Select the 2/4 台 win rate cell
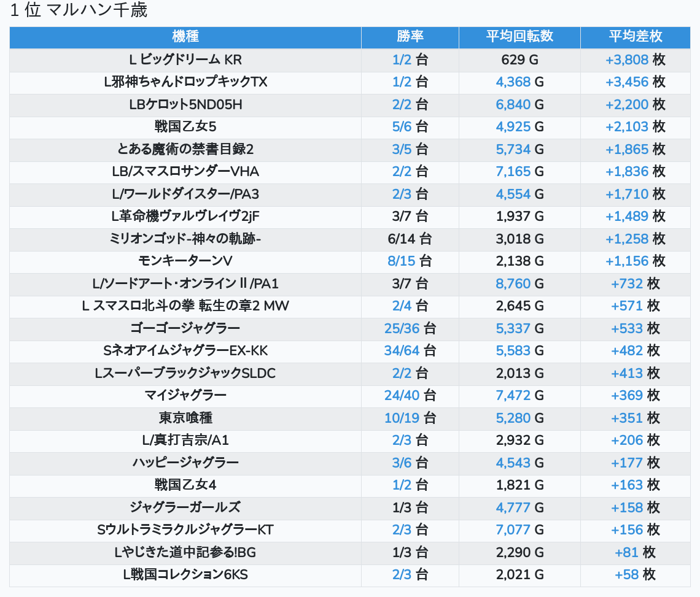Image resolution: width=700 pixels, height=597 pixels. click(x=410, y=306)
